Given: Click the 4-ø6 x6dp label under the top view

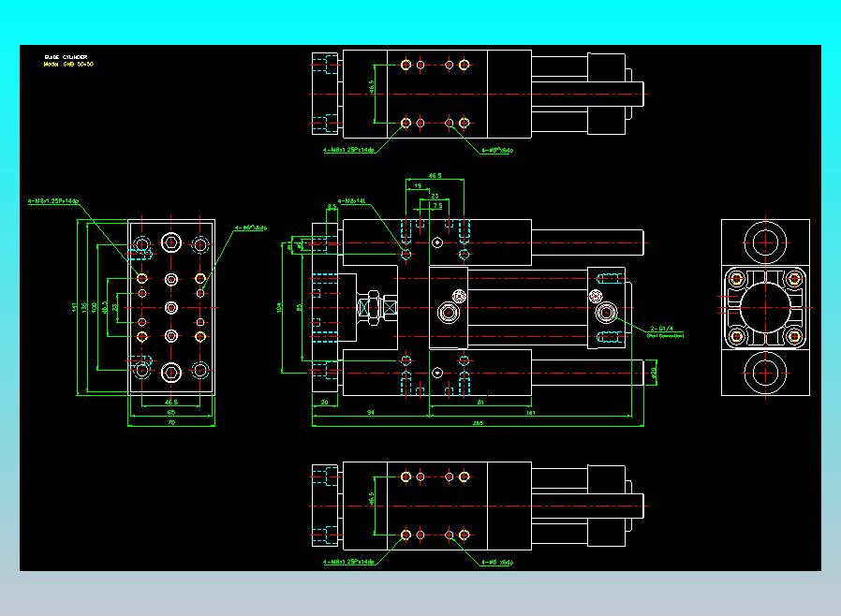Looking at the screenshot, I should point(497,150).
